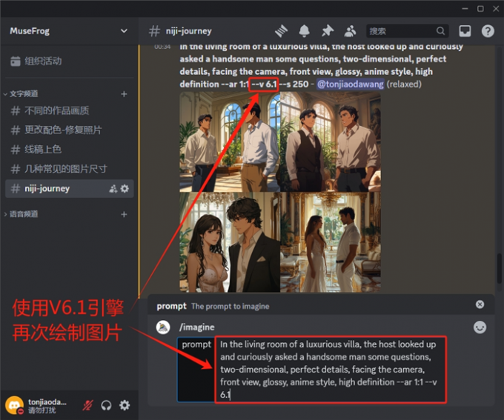Add a channel to 语音频道
This screenshot has height=420, width=504.
[124, 214]
